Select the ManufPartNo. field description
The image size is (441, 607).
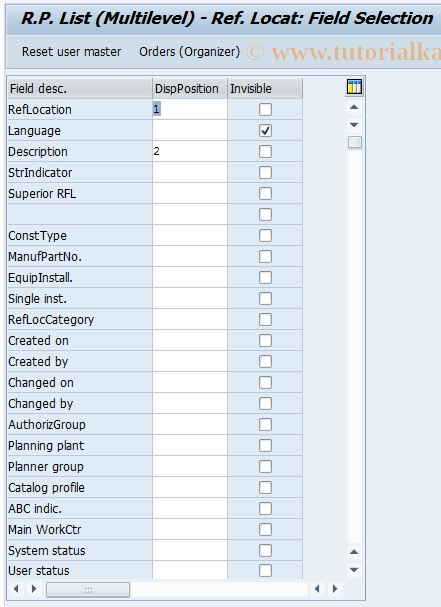(x=80, y=257)
